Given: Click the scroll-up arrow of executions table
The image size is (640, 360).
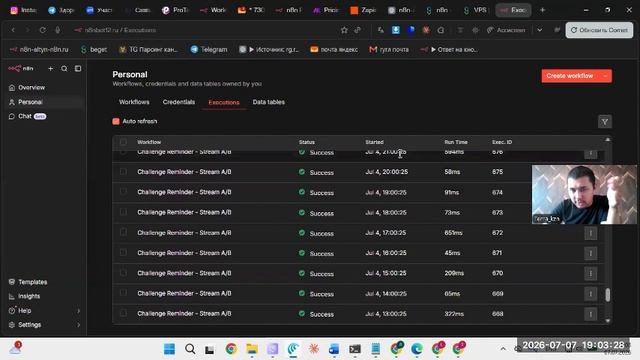Looking at the screenshot, I should 608,140.
